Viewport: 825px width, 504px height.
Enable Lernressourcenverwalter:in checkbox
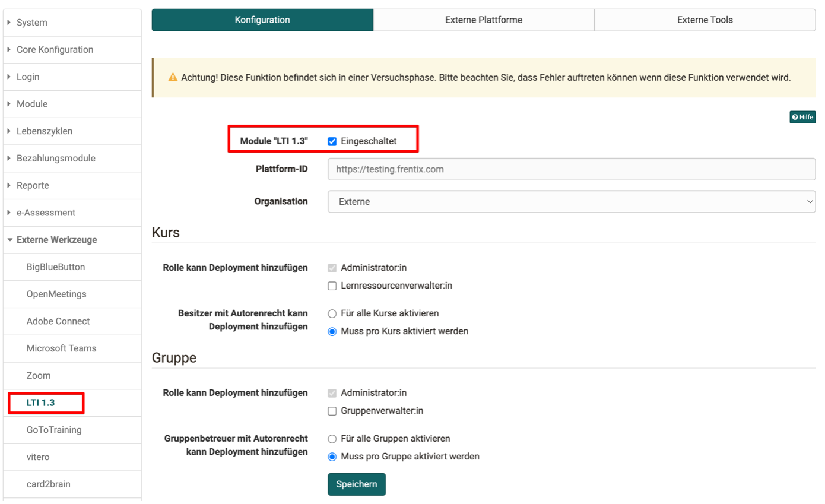[x=332, y=286]
